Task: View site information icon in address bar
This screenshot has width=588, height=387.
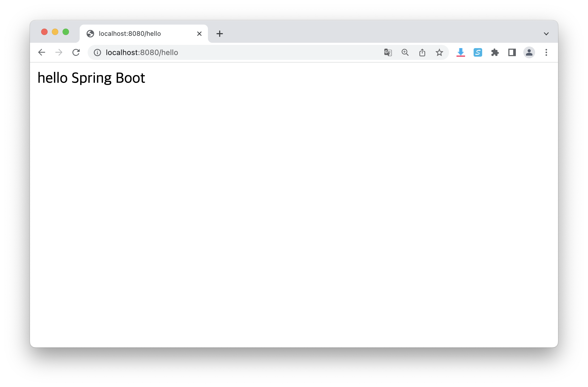Action: pos(98,52)
